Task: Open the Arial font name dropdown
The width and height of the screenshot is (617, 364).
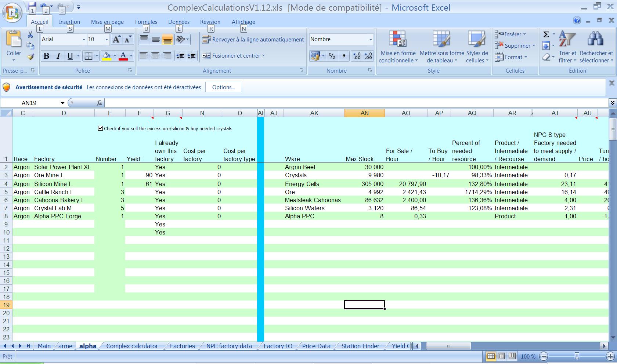Action: click(x=84, y=39)
